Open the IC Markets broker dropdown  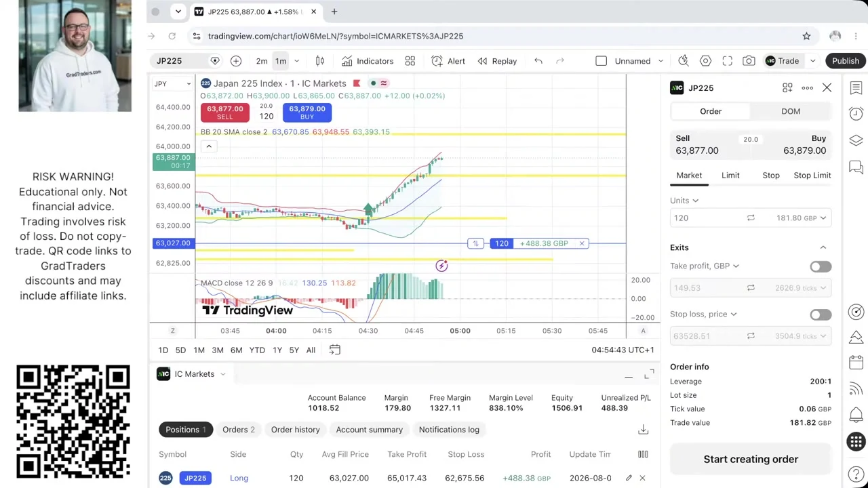coord(192,374)
